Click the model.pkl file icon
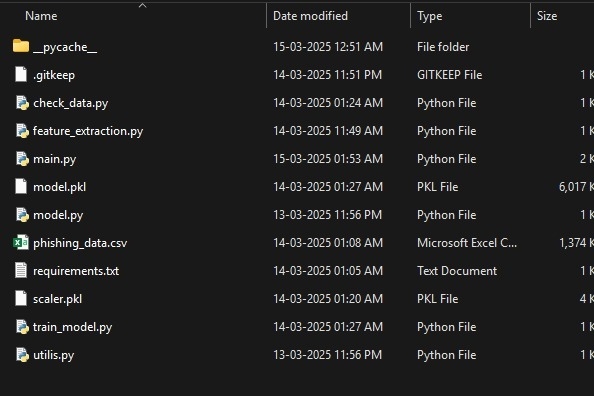The image size is (594, 396). [21, 186]
